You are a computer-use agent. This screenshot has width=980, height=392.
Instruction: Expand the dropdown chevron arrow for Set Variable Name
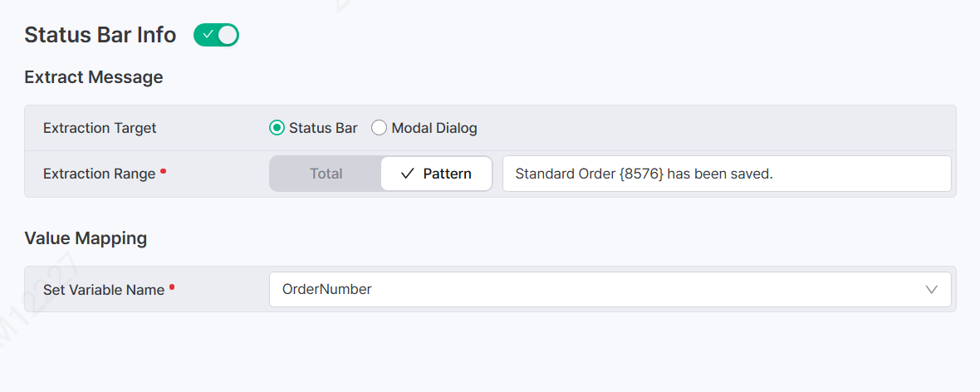[x=931, y=289]
